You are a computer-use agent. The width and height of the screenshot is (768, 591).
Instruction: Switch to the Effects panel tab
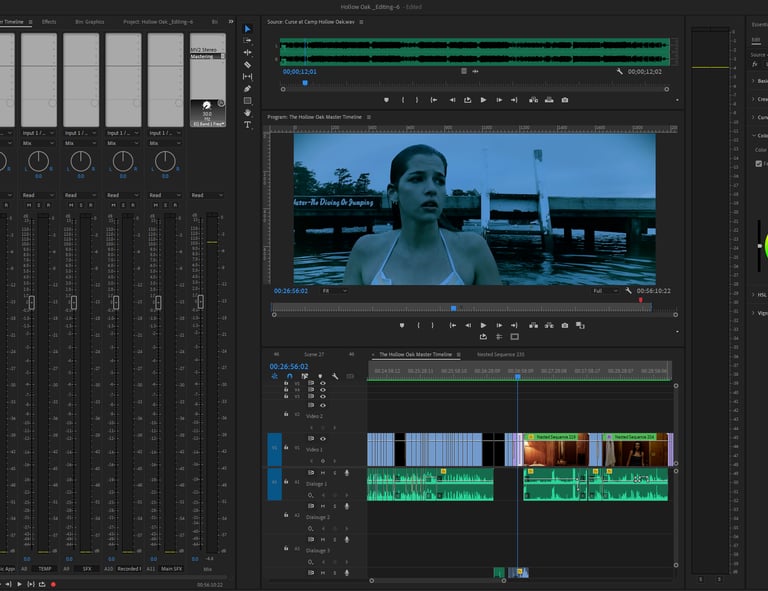point(49,21)
